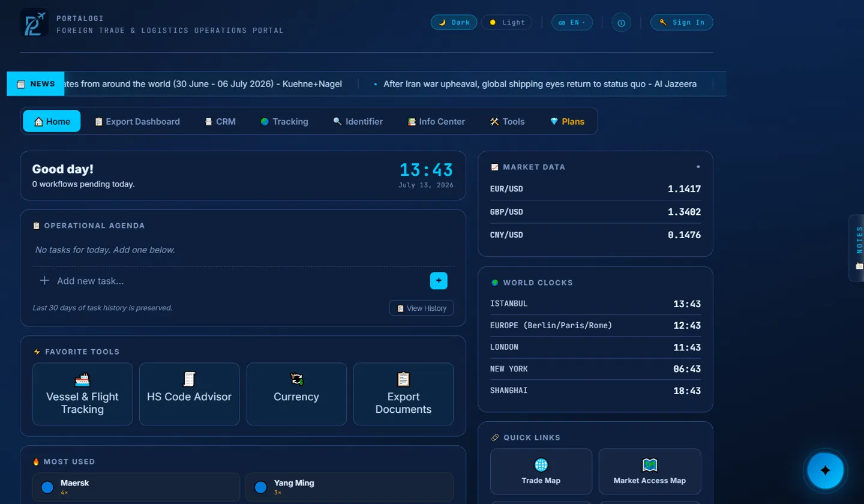
Task: Click the Good day! greeting
Action: pos(63,169)
